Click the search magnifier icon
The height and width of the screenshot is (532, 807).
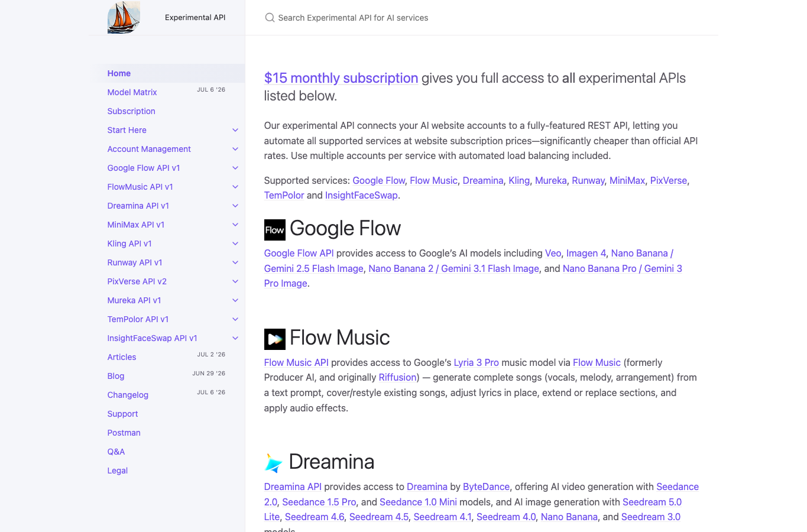(x=270, y=18)
